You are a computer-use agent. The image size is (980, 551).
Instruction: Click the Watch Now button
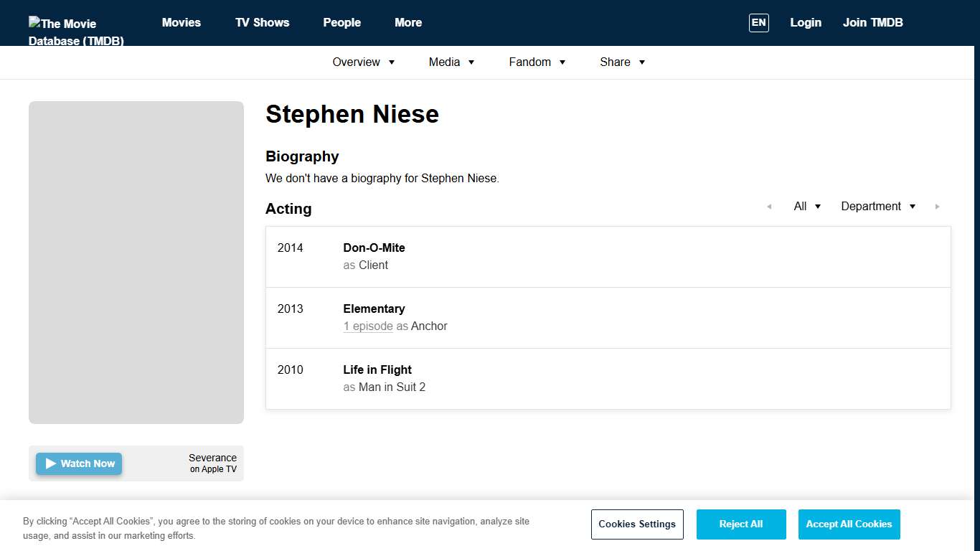79,463
